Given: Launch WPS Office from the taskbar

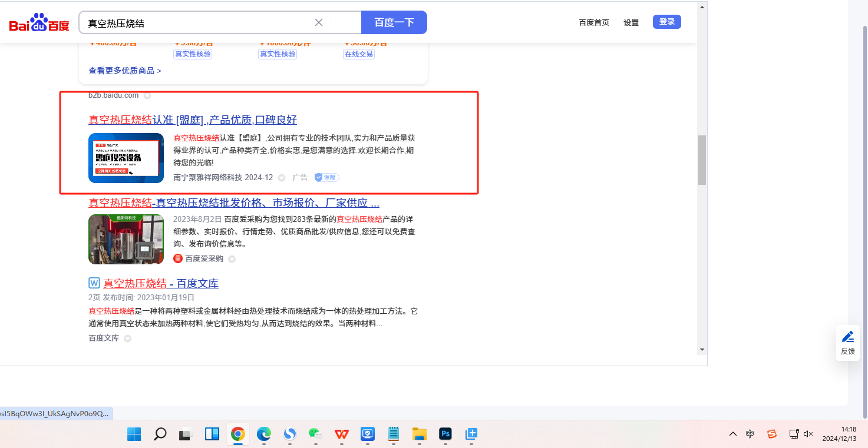Looking at the screenshot, I should tap(342, 434).
